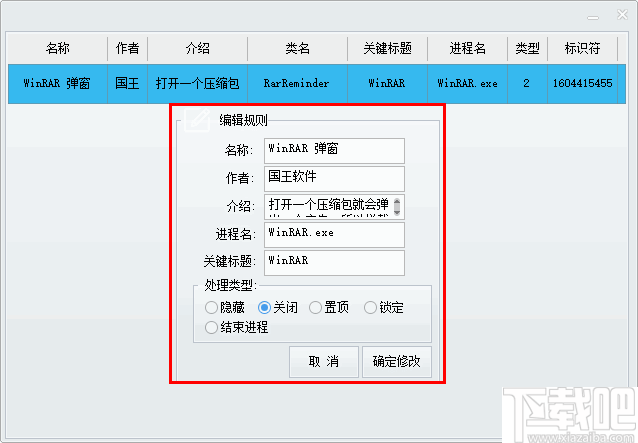
Task: Click the 作者 column header
Action: [x=127, y=49]
